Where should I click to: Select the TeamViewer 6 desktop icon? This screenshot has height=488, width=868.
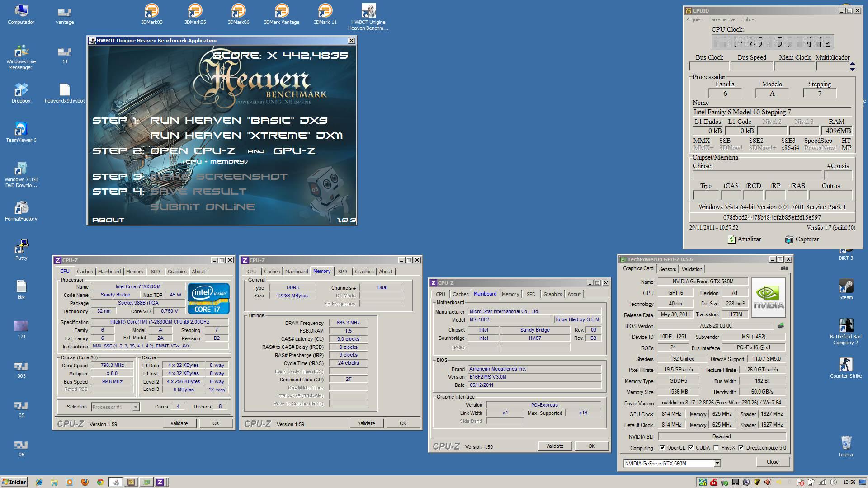pyautogui.click(x=21, y=132)
